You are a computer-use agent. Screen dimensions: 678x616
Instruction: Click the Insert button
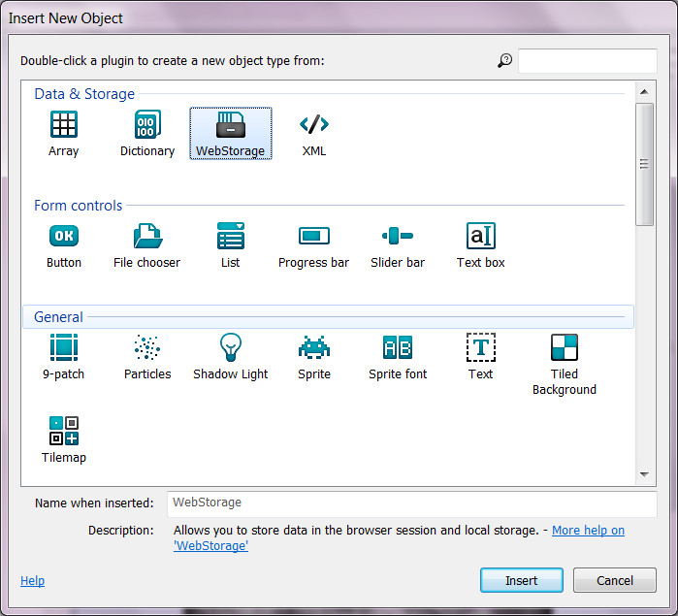[521, 580]
